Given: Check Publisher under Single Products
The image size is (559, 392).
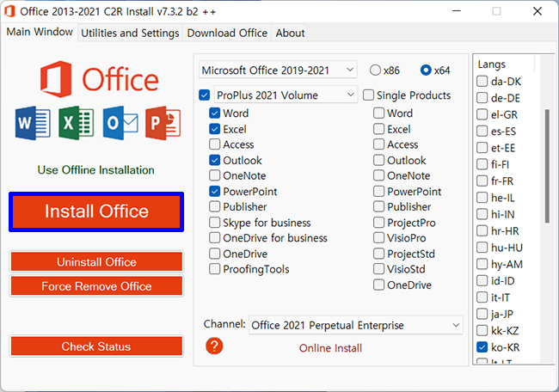Looking at the screenshot, I should point(378,206).
